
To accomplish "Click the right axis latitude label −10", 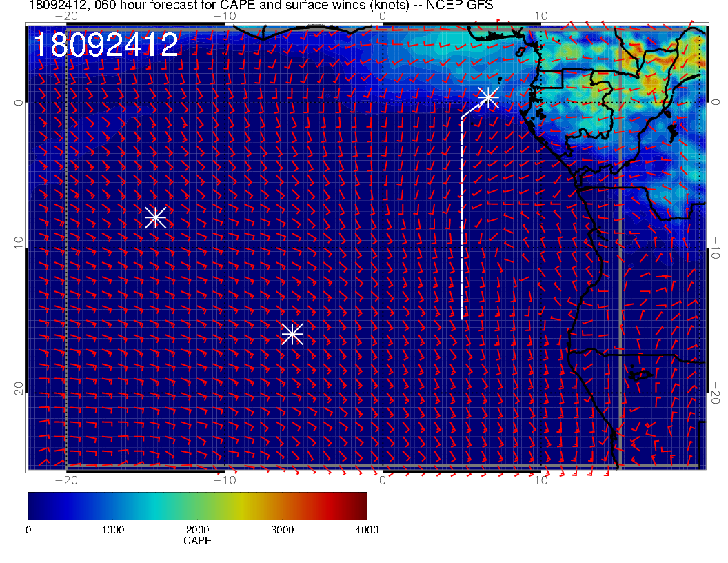I will click(x=715, y=248).
